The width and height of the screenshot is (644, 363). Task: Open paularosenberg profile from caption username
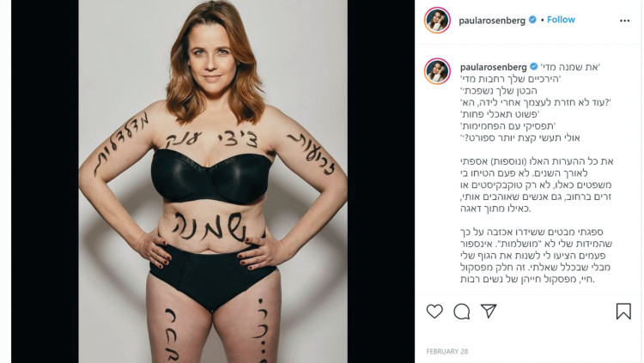pyautogui.click(x=493, y=67)
